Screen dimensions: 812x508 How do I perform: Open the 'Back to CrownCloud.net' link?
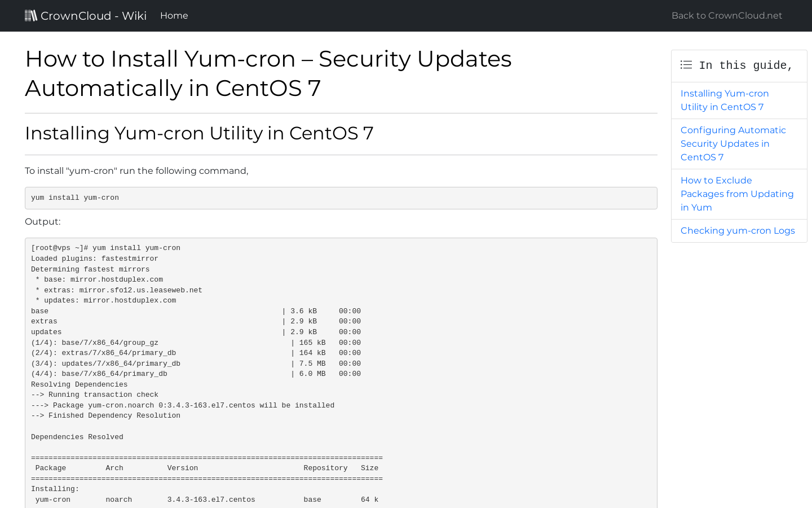click(726, 15)
